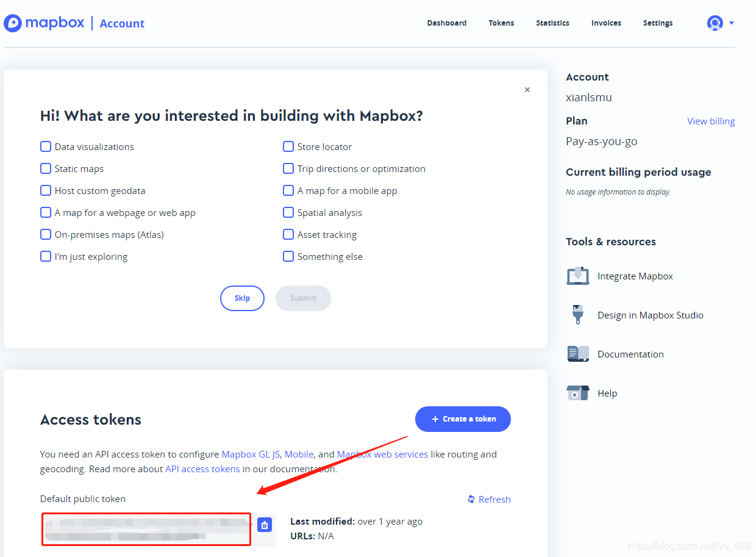Click the Pay-as-you-go plan text
756x557 pixels.
coord(602,141)
